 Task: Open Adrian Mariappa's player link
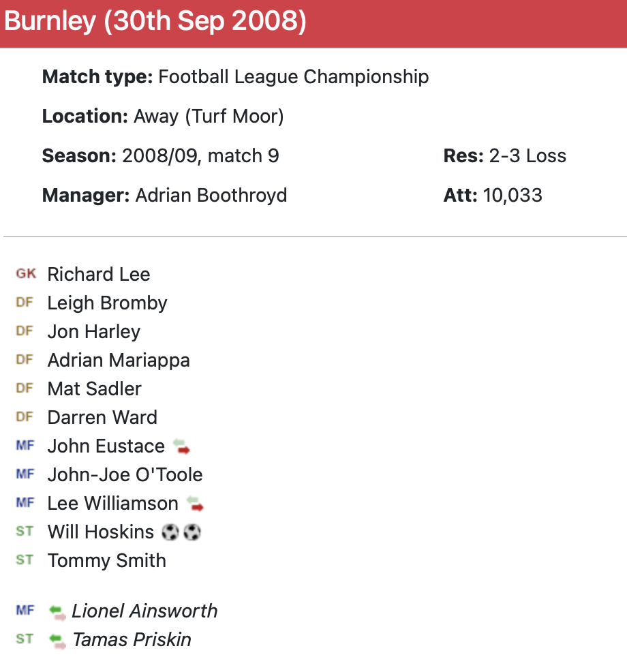tap(119, 360)
